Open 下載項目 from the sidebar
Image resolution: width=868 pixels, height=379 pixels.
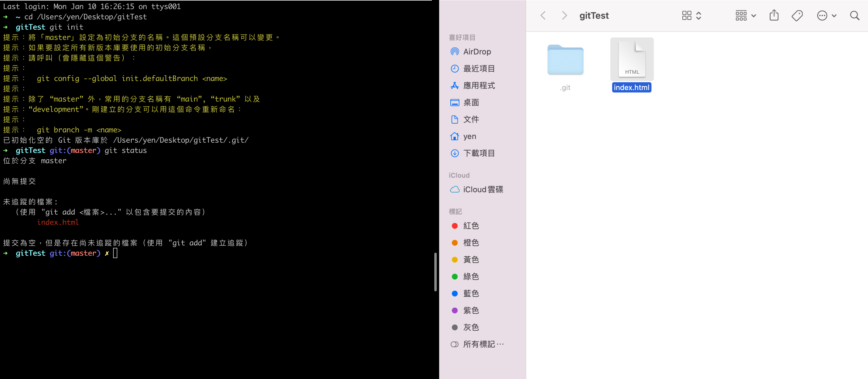pos(479,153)
